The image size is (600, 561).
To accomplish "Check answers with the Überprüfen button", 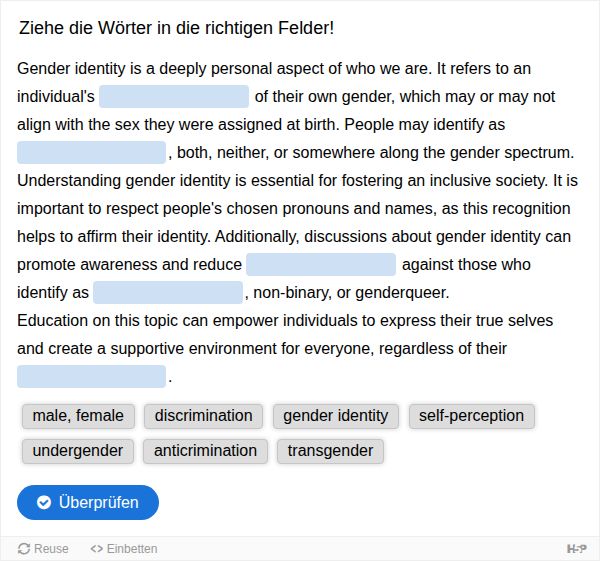I will 88,502.
